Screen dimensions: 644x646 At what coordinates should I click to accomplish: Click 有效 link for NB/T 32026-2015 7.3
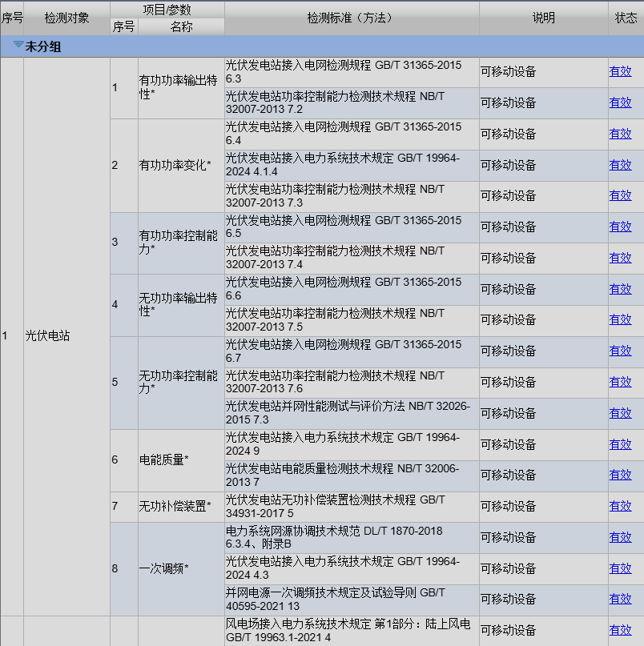point(620,413)
